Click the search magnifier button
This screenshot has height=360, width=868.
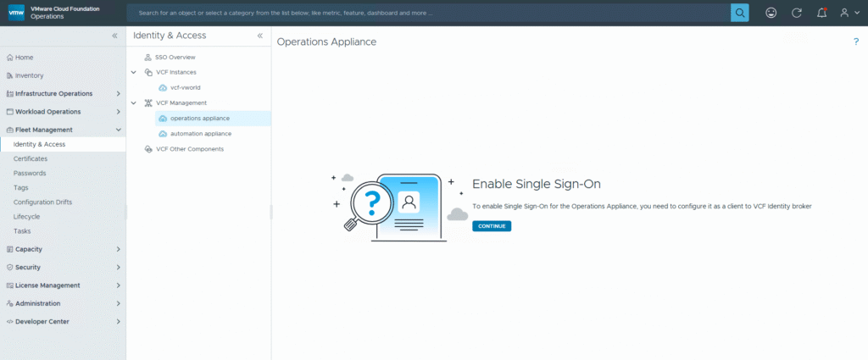click(739, 13)
